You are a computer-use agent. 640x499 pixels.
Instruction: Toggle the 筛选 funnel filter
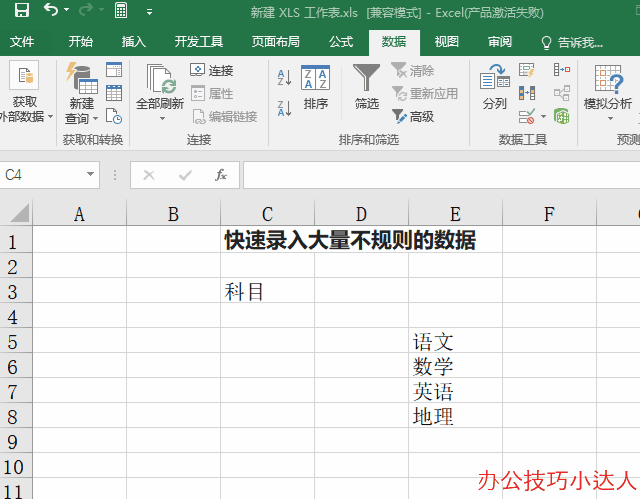coord(367,86)
